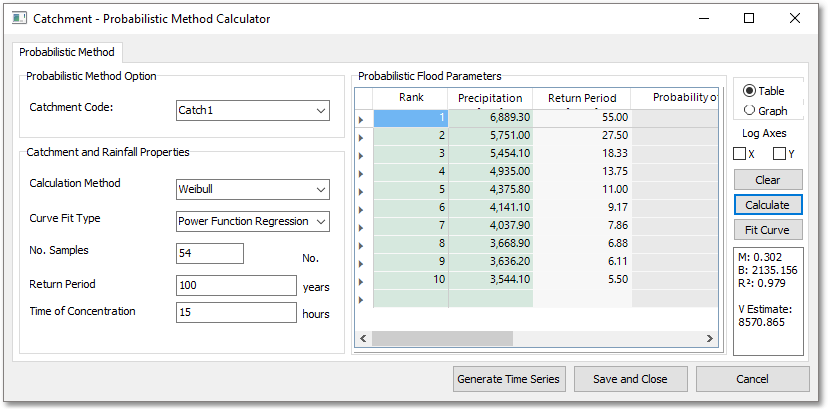Click precipitation cell 4,037.90

coord(491,225)
